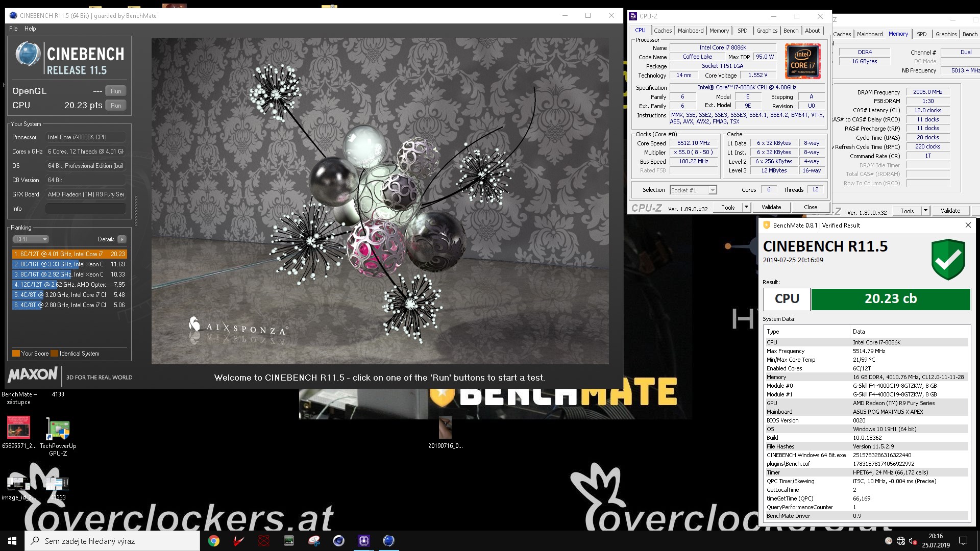This screenshot has height=551, width=980.
Task: Click 'ASUS ROG MAXIMUS X APEX' mainboard value
Action: pyautogui.click(x=888, y=412)
